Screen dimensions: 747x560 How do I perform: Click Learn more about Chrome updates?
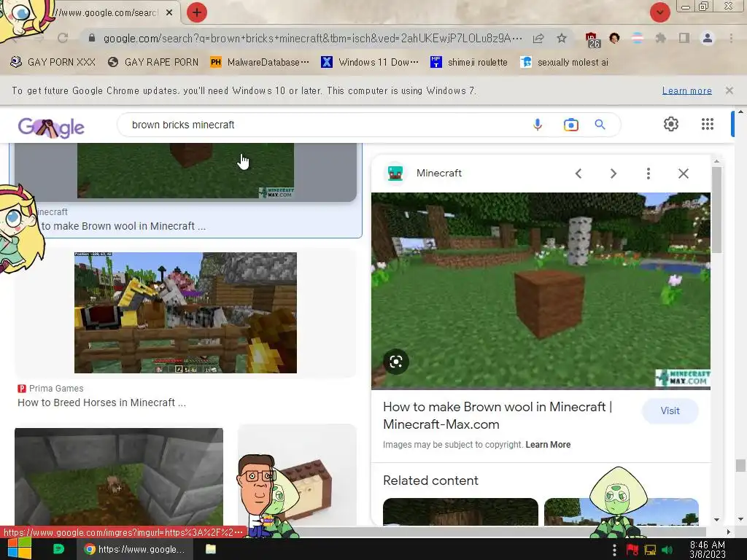click(x=687, y=90)
